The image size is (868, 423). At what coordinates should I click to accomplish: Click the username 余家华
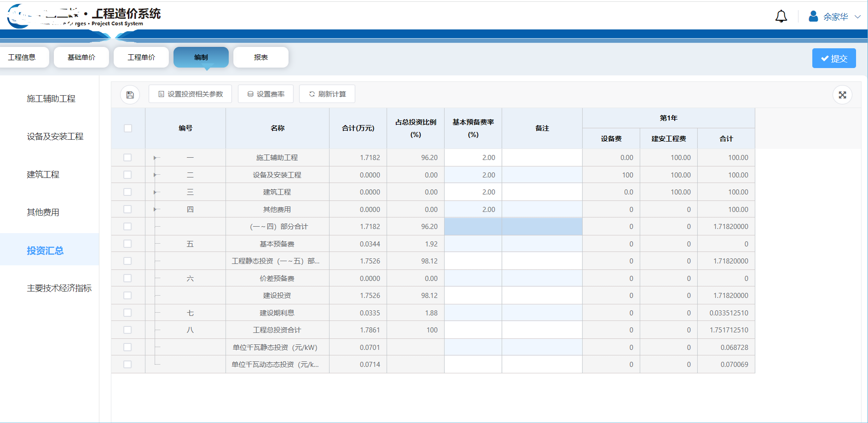coord(836,17)
